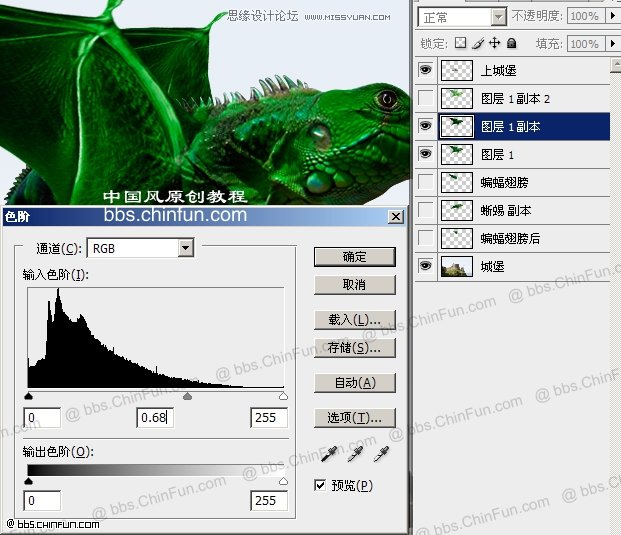This screenshot has height=535, width=621.
Task: Select the set gray point eyedropper
Action: click(x=355, y=454)
